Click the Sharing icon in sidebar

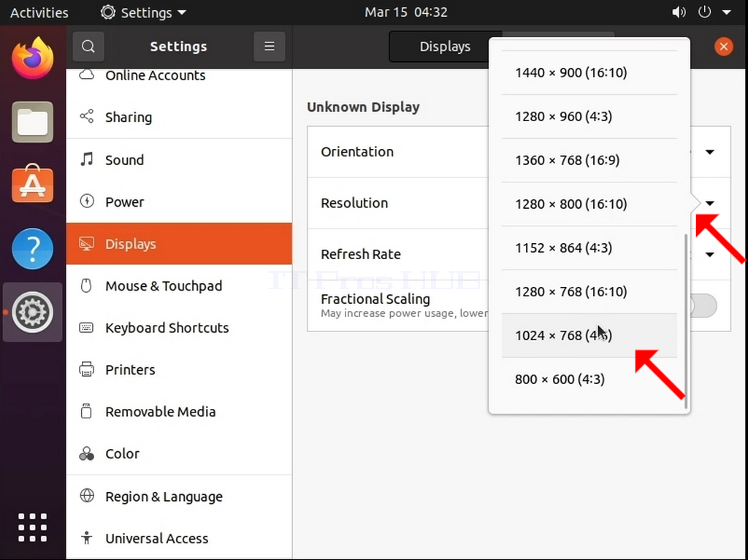tap(87, 116)
